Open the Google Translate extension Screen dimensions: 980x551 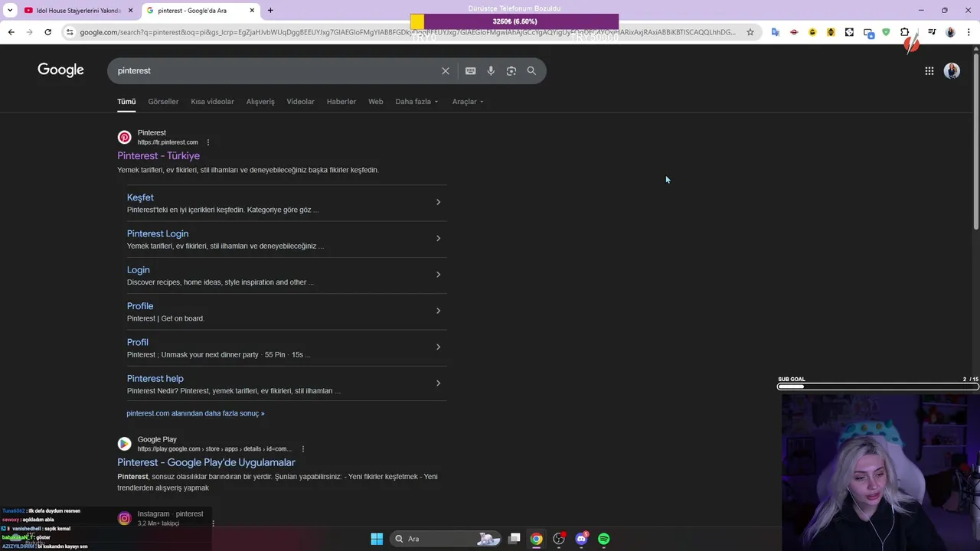(x=775, y=32)
